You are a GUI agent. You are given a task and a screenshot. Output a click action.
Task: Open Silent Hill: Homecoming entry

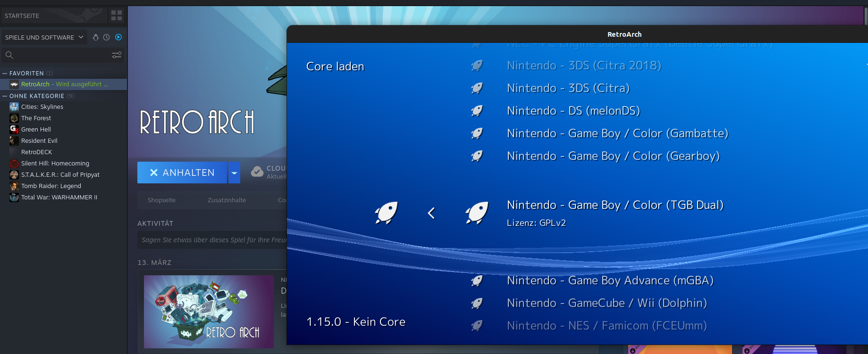[x=55, y=164]
